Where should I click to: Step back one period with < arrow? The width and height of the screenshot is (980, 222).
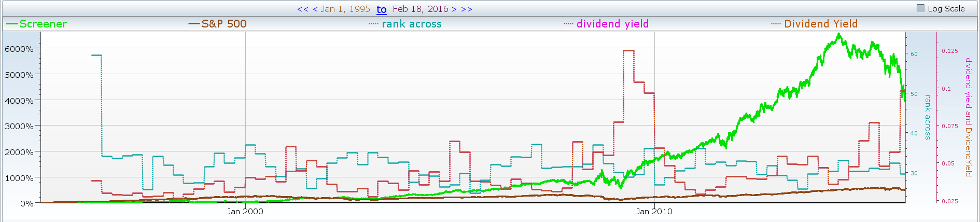315,9
